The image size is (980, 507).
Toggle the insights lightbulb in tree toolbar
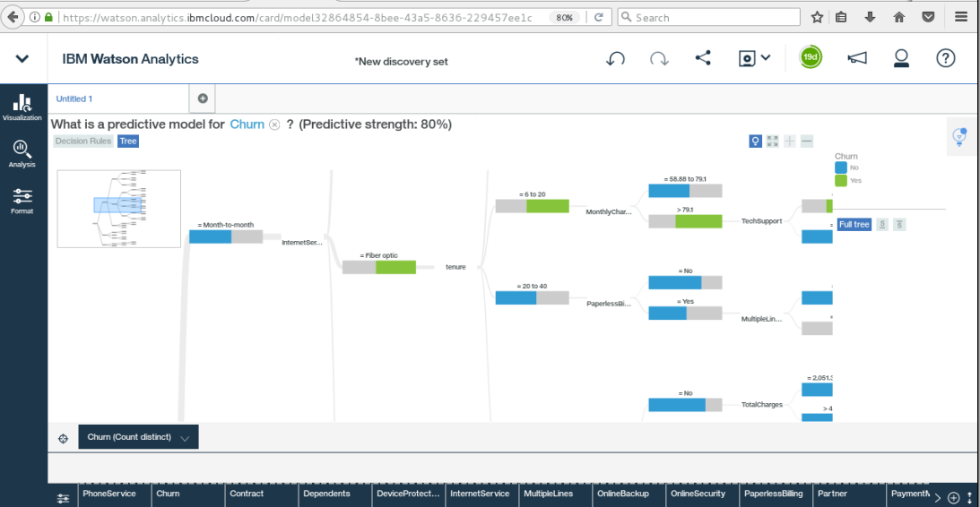756,142
